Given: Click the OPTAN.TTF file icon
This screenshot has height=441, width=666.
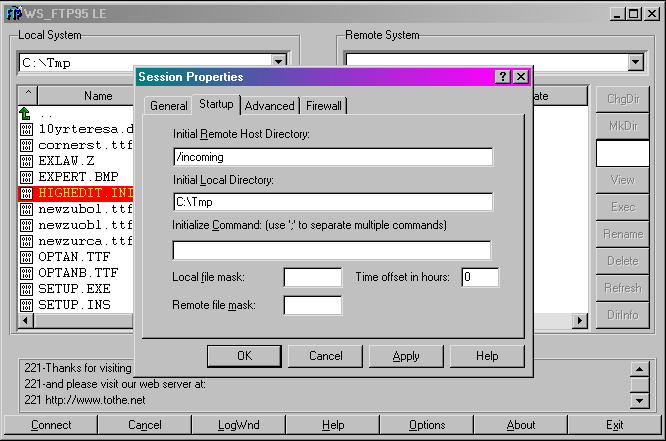Looking at the screenshot, I should (x=26, y=257).
